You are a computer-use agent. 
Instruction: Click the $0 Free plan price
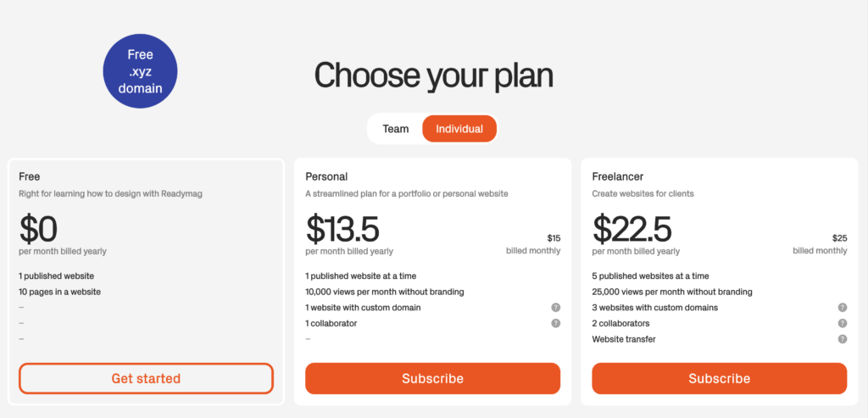(x=39, y=229)
